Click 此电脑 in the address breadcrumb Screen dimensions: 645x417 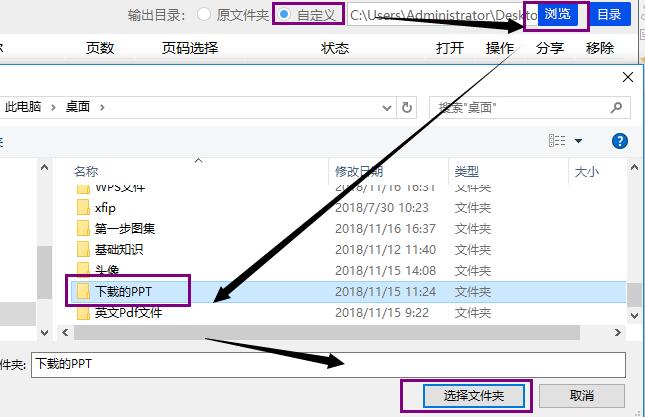click(x=23, y=107)
